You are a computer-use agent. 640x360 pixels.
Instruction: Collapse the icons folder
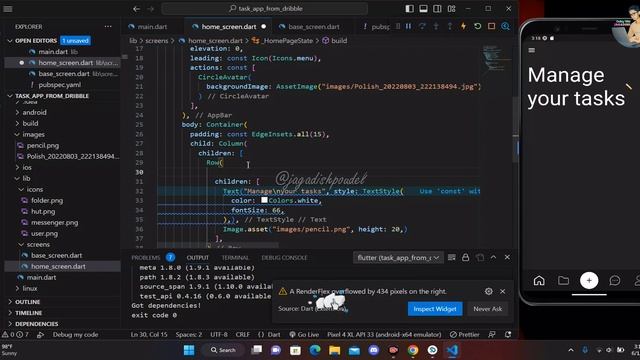pos(35,189)
